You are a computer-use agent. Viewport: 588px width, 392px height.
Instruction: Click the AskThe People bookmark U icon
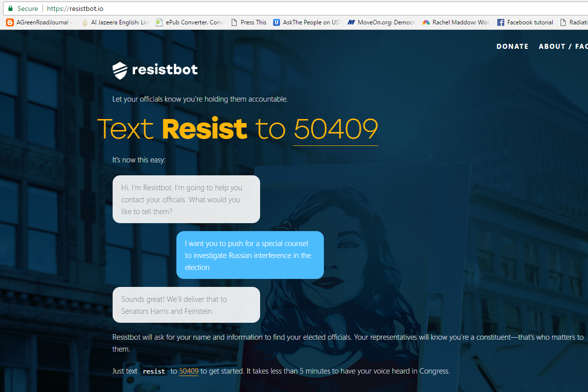click(277, 22)
